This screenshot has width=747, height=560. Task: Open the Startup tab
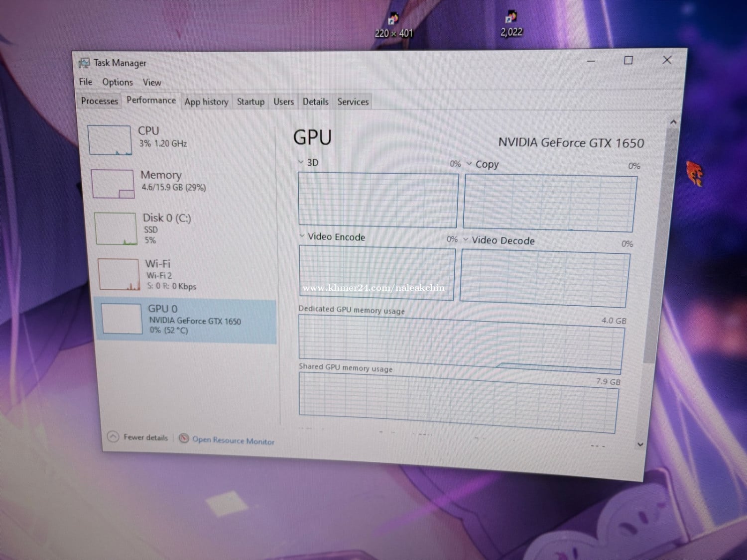click(250, 102)
